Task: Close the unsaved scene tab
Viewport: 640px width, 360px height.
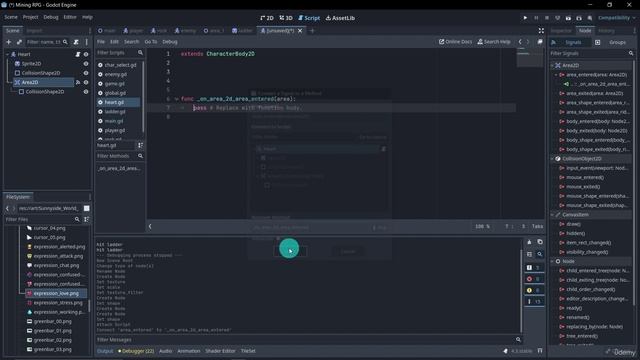Action: click(300, 31)
